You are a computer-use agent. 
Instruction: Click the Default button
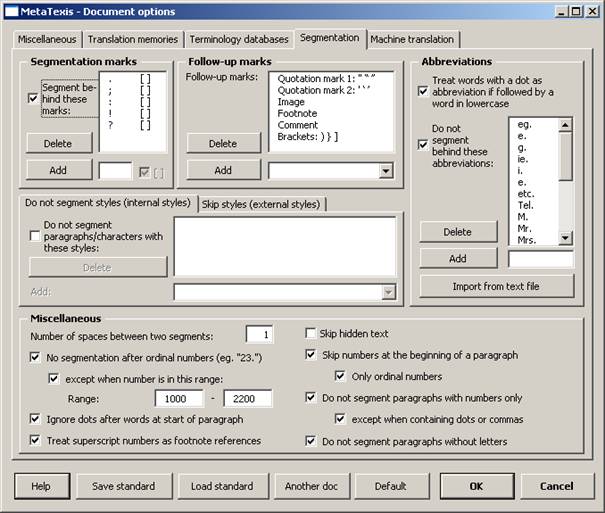391,486
